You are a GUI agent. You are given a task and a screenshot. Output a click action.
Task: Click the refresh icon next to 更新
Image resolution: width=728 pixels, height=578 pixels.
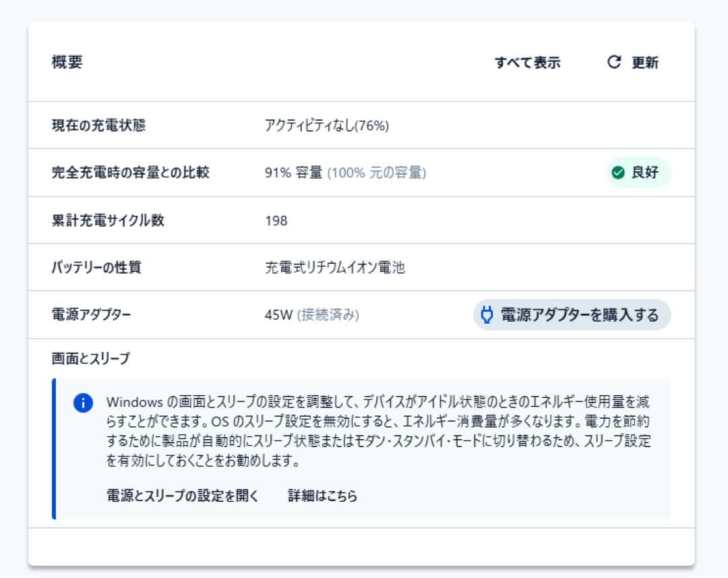click(613, 63)
